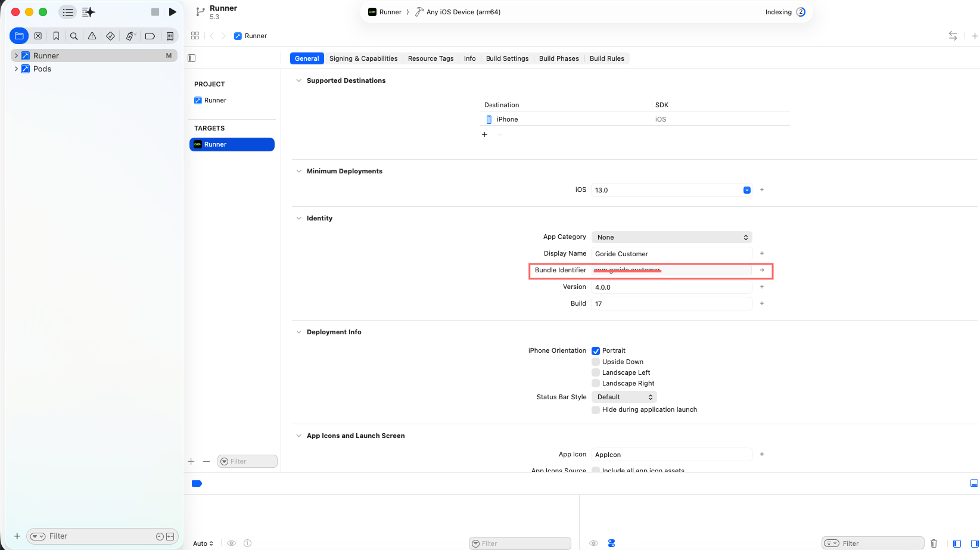Toggle the project and targets list sidebar
980x550 pixels.
(191, 58)
